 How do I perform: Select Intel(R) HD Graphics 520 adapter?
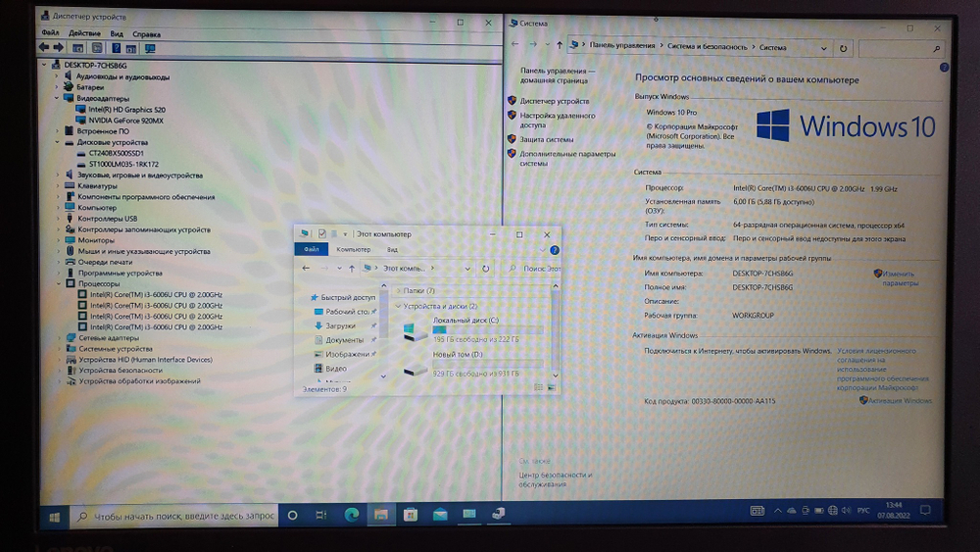(126, 110)
